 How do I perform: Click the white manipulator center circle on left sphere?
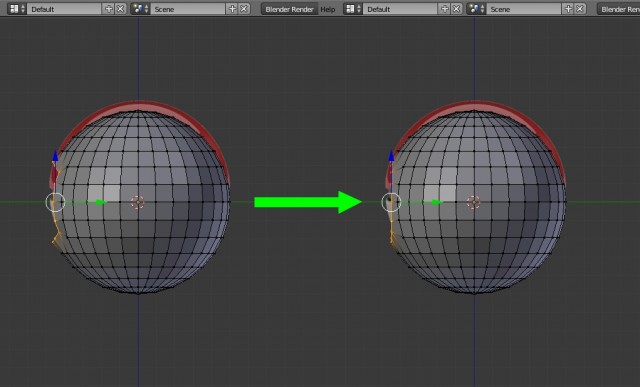coord(56,202)
